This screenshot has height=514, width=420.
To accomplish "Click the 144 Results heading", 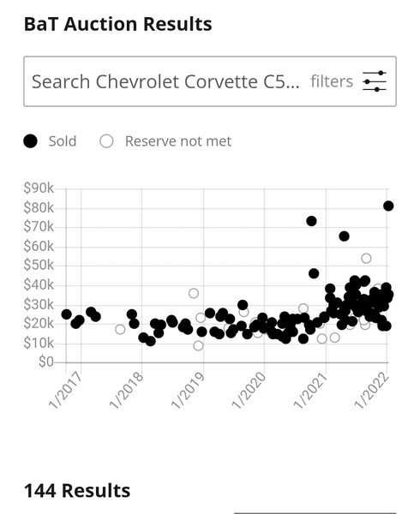I will click(x=77, y=491).
